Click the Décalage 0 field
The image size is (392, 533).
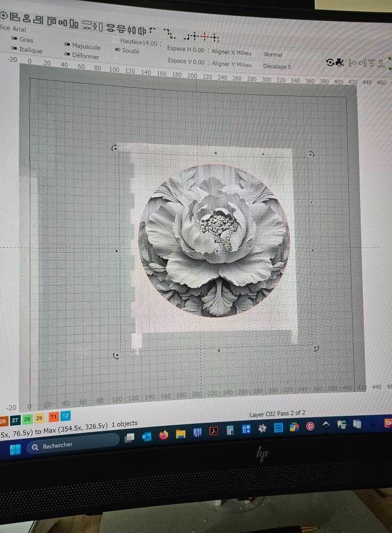pos(277,67)
